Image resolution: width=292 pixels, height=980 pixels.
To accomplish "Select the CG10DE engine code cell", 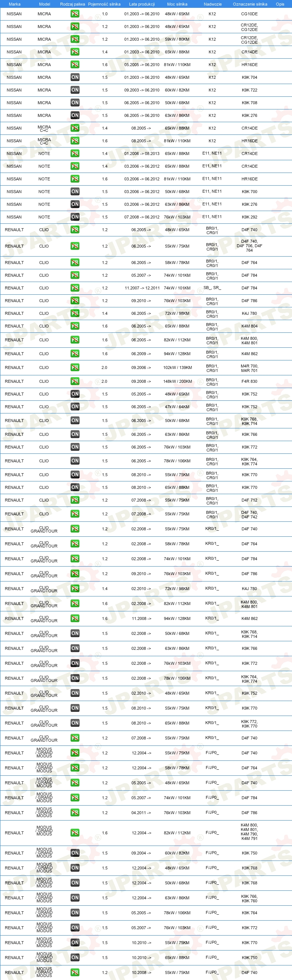I will point(249,14).
